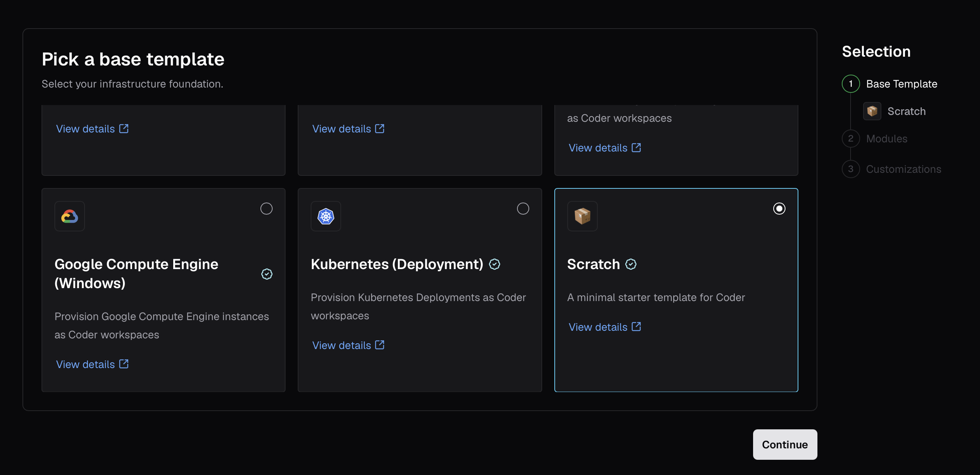This screenshot has height=475, width=980.
Task: Click verified badge next to Kubernetes (Deployment)
Action: pyautogui.click(x=495, y=264)
